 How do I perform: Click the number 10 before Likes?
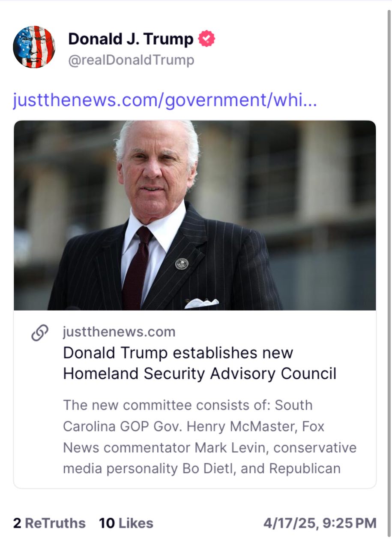tap(107, 523)
